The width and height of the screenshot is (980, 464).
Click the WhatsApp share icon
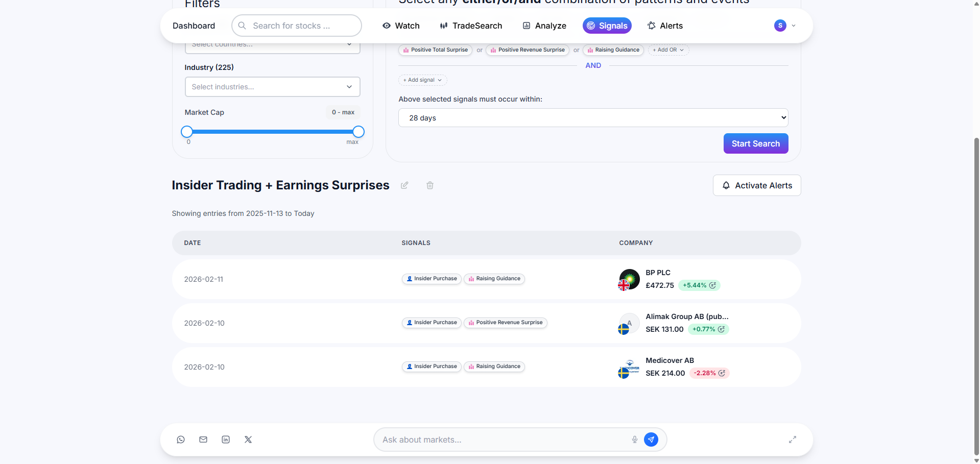[181, 439]
